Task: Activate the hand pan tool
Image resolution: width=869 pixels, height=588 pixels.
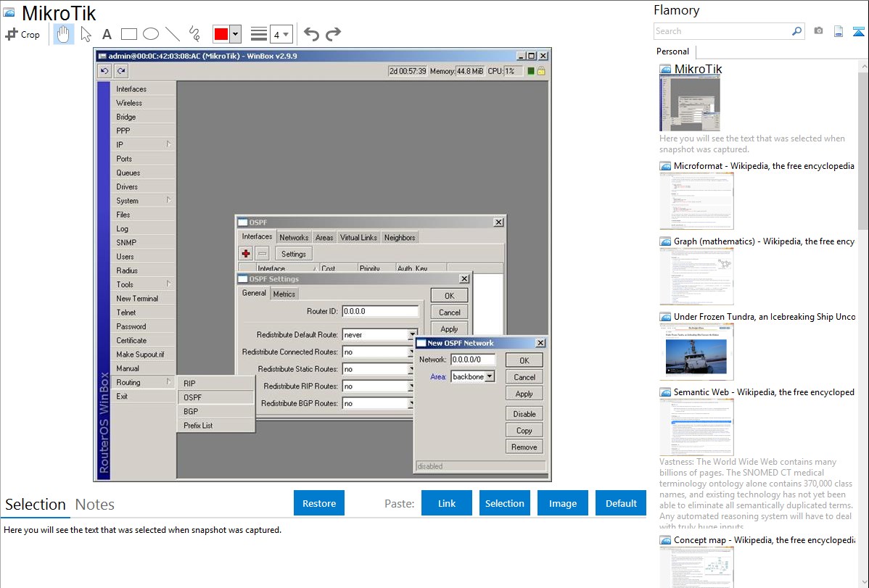Action: click(64, 34)
